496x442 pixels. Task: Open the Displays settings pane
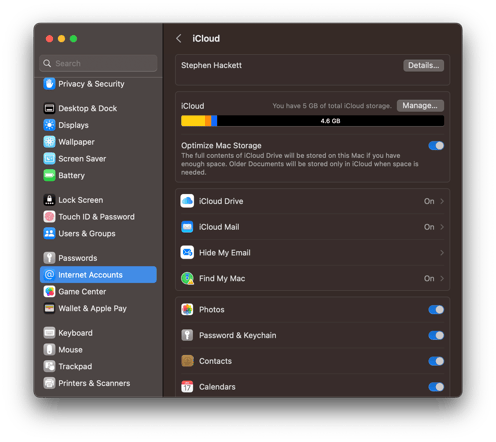(x=98, y=125)
